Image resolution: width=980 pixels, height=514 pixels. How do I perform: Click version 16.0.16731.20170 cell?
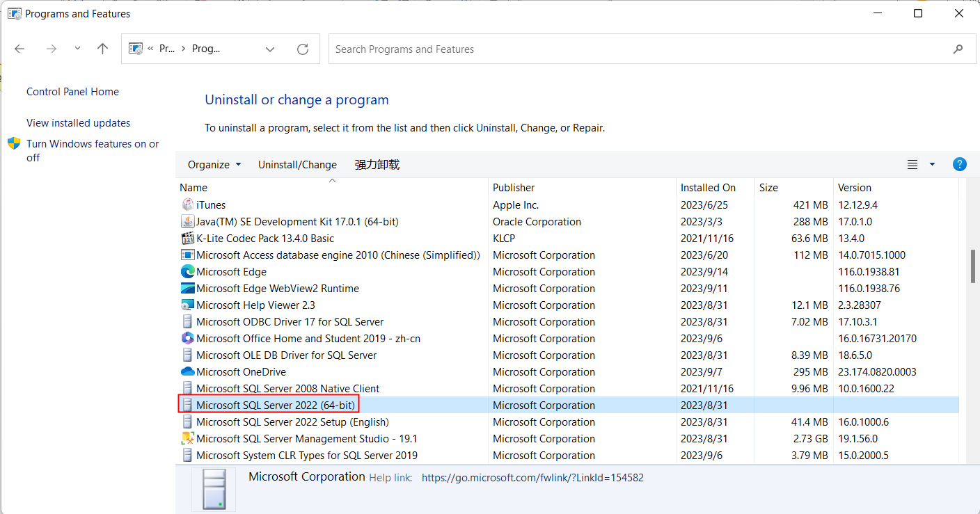(x=877, y=339)
